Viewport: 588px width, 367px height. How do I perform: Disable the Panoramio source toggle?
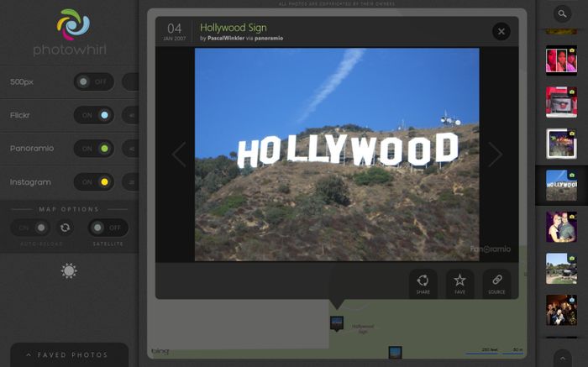click(x=94, y=149)
